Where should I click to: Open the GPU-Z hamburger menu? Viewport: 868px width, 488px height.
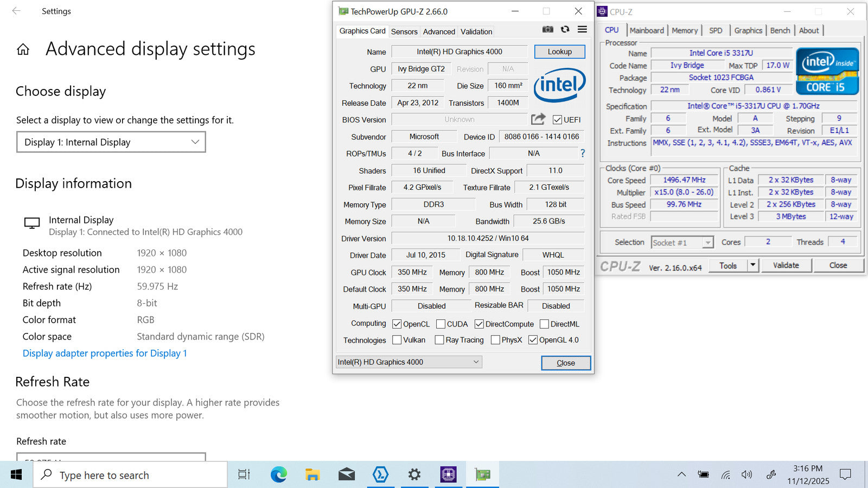click(582, 29)
